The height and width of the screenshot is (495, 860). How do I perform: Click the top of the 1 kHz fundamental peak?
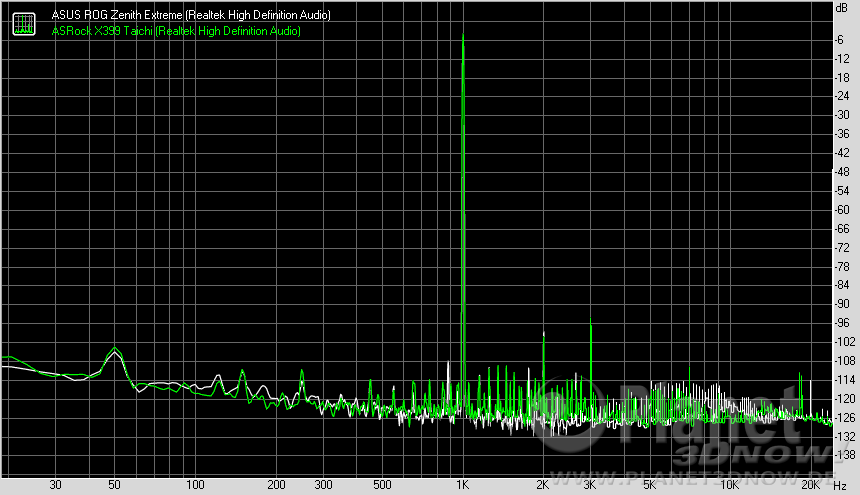[463, 36]
